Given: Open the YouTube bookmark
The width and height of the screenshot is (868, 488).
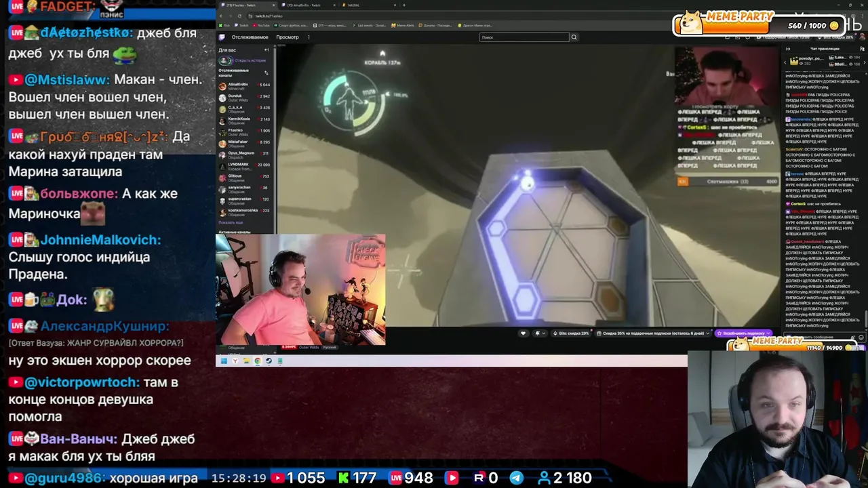Looking at the screenshot, I should pyautogui.click(x=262, y=26).
